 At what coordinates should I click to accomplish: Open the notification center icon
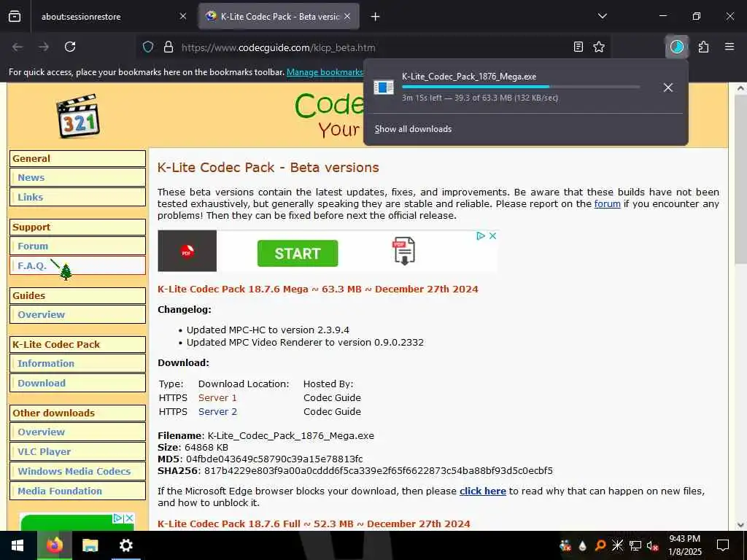(723, 545)
